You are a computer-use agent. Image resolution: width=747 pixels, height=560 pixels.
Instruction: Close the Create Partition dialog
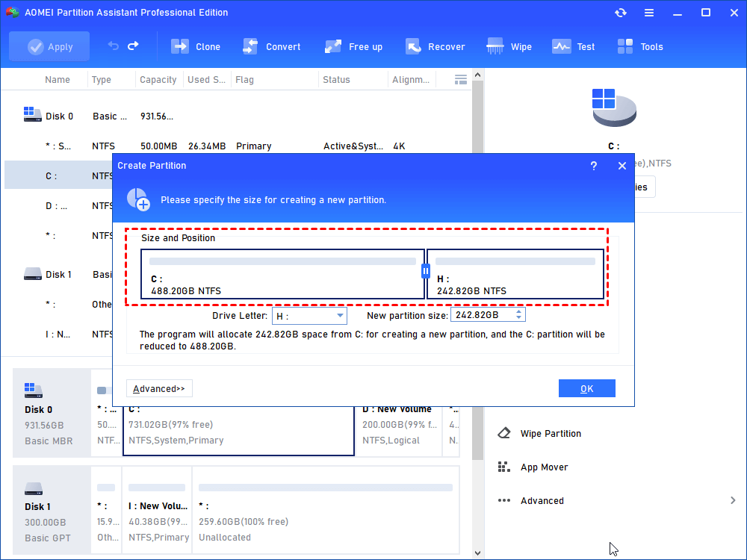point(622,166)
